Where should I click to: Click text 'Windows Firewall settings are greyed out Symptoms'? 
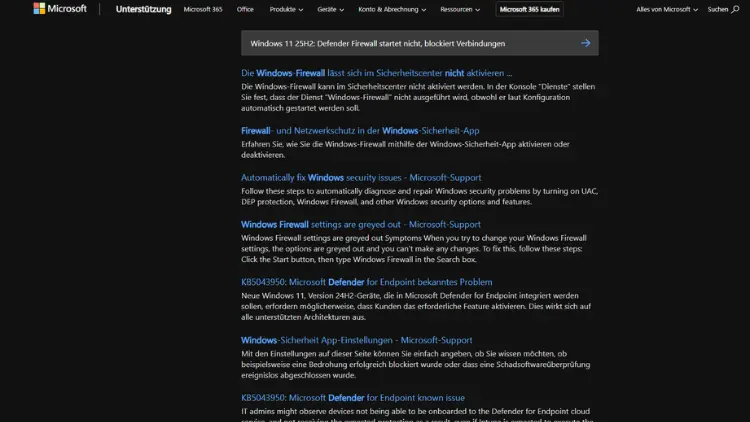click(x=414, y=248)
